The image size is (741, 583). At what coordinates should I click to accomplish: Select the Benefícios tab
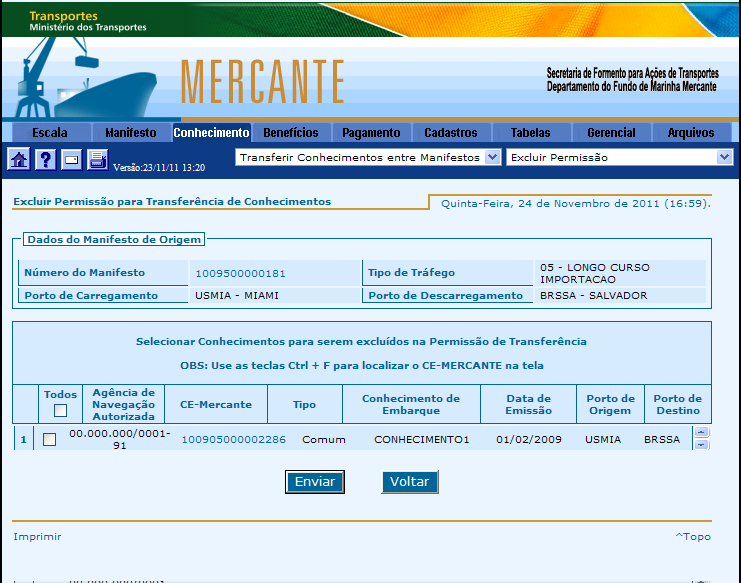(x=290, y=133)
